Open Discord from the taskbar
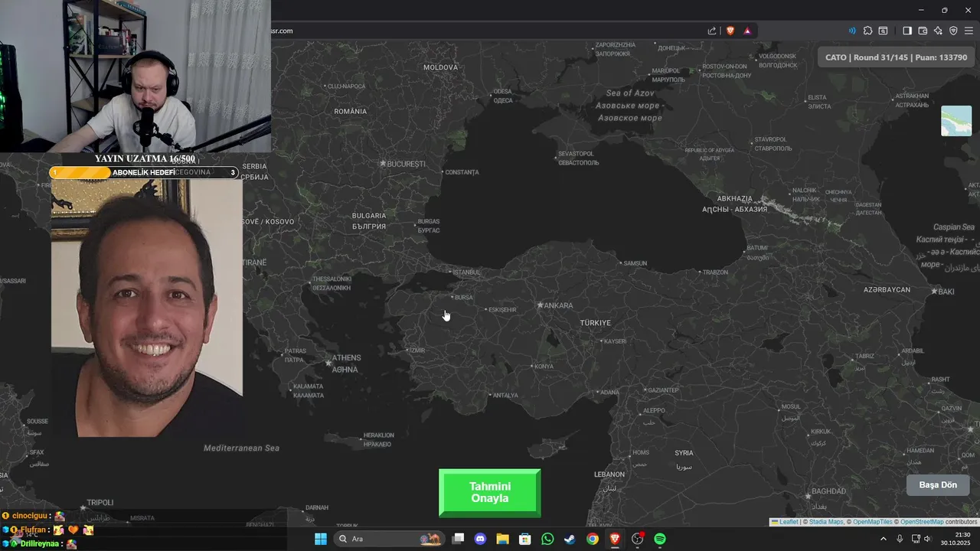 tap(480, 539)
